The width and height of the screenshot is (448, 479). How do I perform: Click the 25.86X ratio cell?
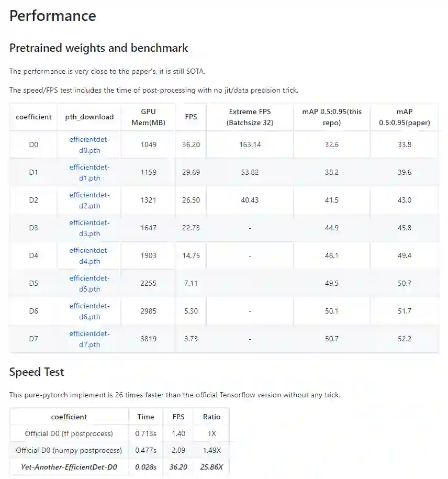coord(212,467)
